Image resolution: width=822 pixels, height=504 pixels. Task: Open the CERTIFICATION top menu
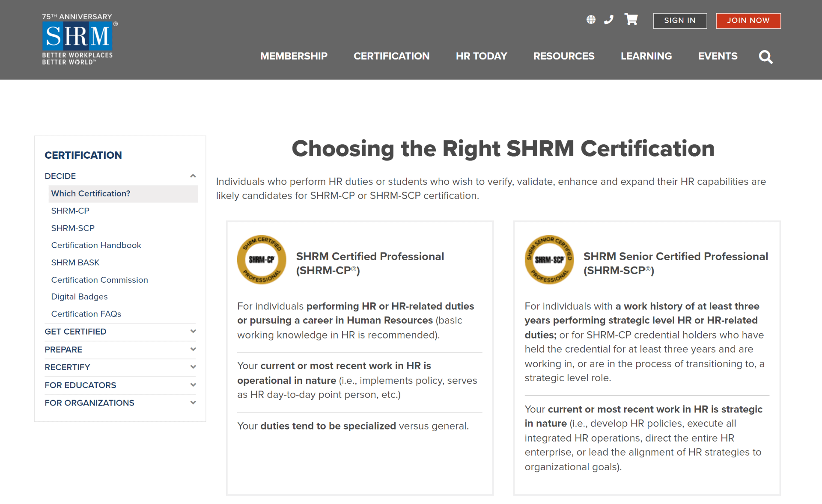(391, 56)
